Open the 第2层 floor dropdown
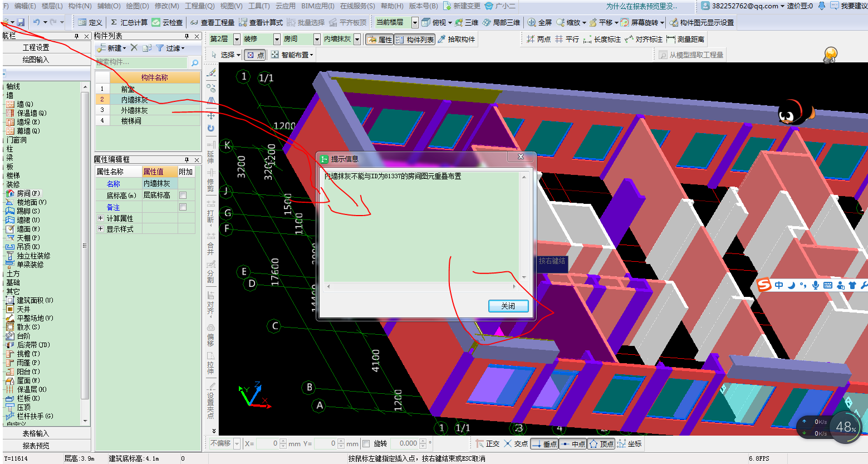The height and width of the screenshot is (464, 868). tap(237, 39)
